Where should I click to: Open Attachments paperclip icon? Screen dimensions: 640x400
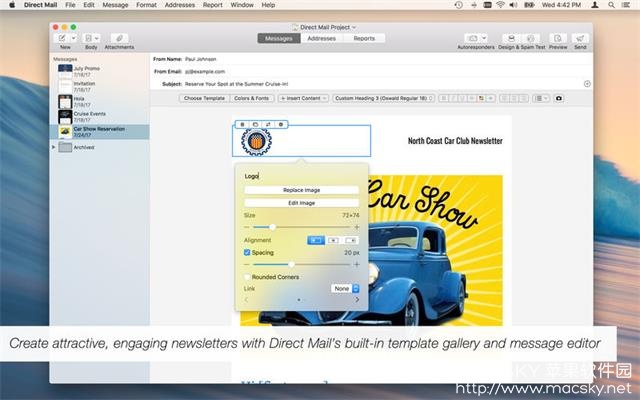(x=119, y=38)
